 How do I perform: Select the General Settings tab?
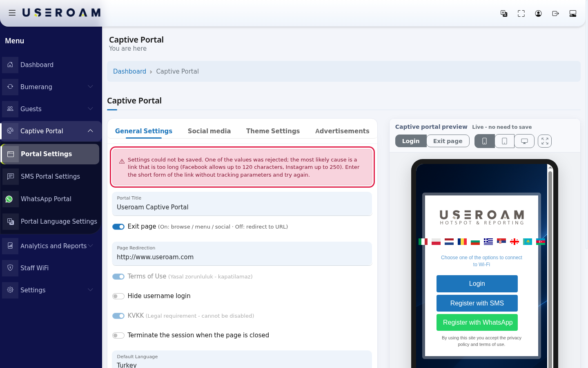coord(144,131)
